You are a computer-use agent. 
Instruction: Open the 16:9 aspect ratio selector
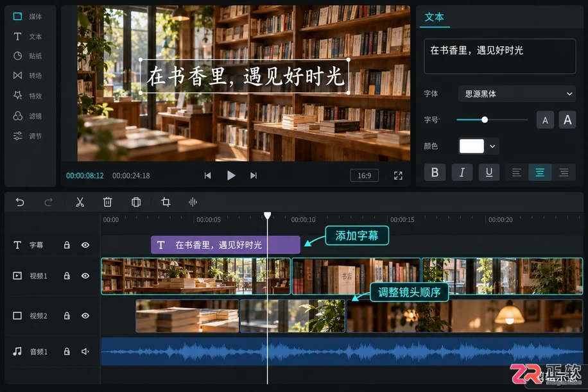364,175
